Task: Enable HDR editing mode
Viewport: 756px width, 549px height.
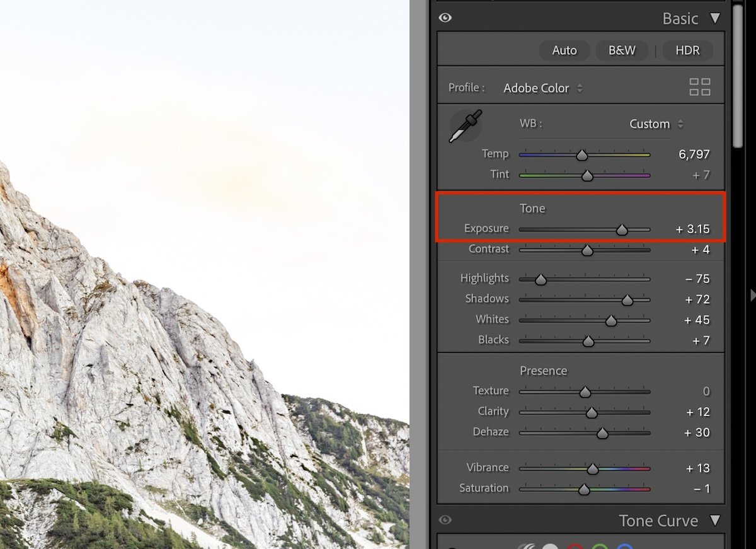Action: (687, 50)
